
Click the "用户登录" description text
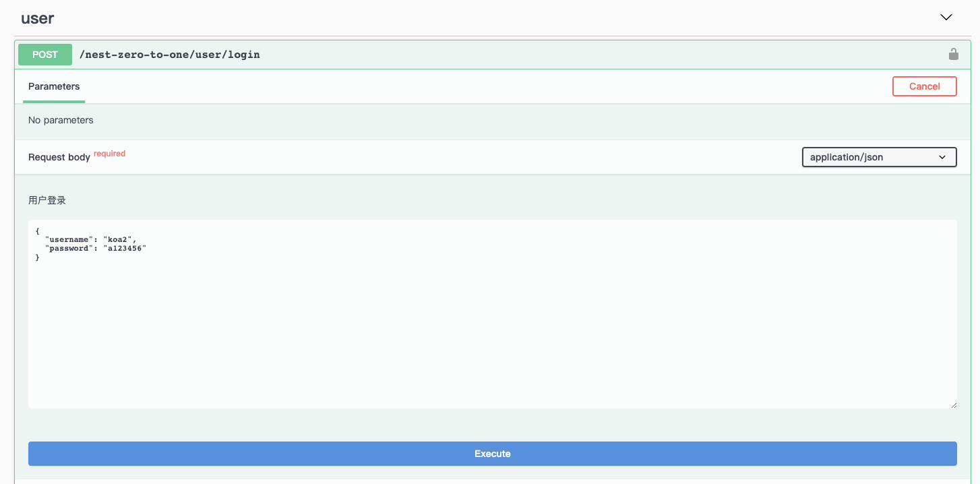click(x=47, y=200)
